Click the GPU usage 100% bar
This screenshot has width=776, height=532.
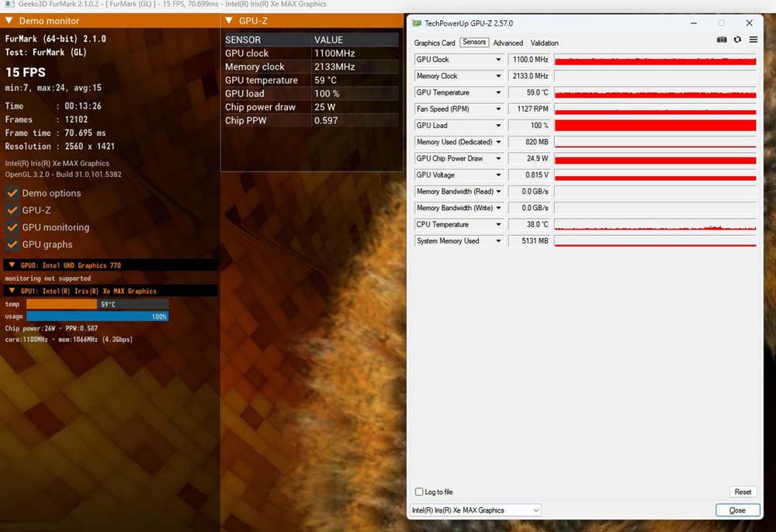pyautogui.click(x=97, y=316)
